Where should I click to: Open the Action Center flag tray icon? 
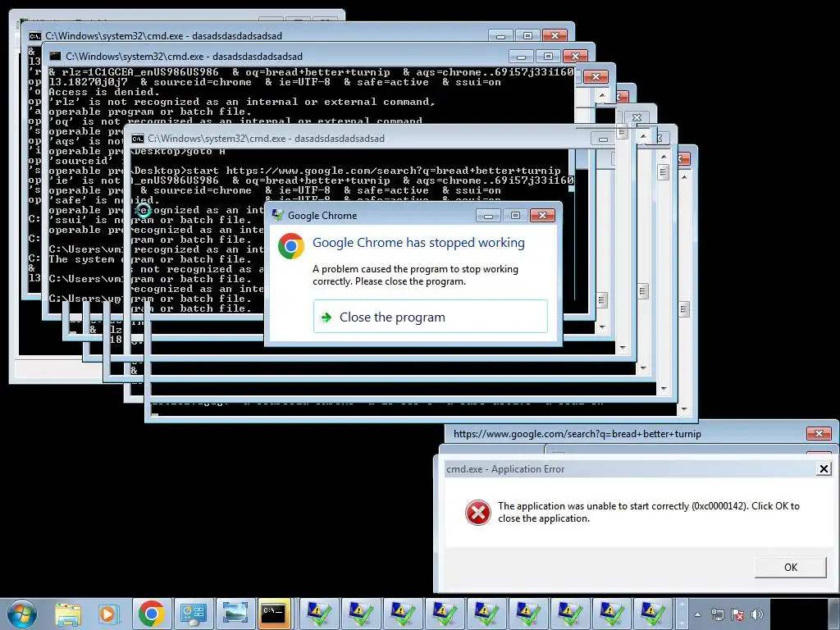[737, 614]
